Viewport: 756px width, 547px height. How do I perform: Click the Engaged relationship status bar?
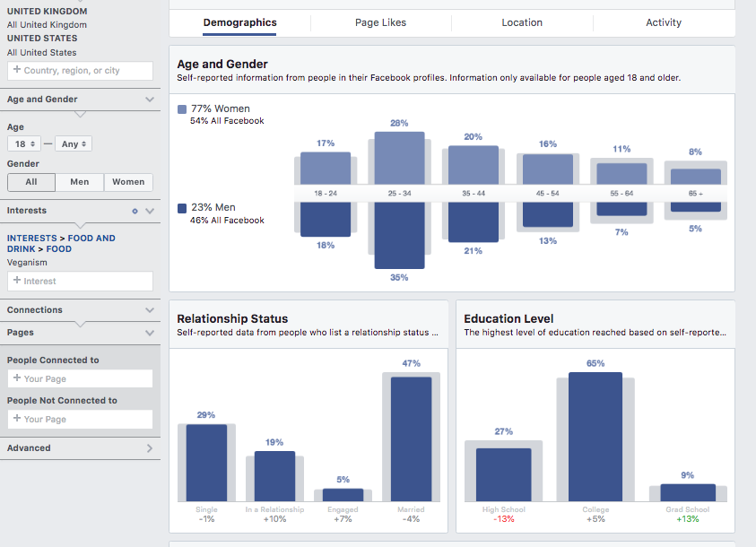tap(343, 495)
